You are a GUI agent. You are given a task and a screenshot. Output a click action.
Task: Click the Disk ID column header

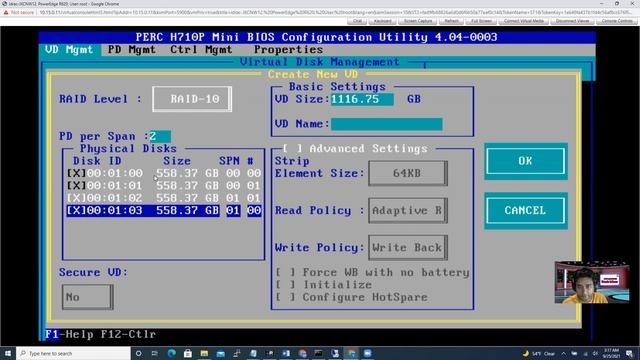click(97, 161)
